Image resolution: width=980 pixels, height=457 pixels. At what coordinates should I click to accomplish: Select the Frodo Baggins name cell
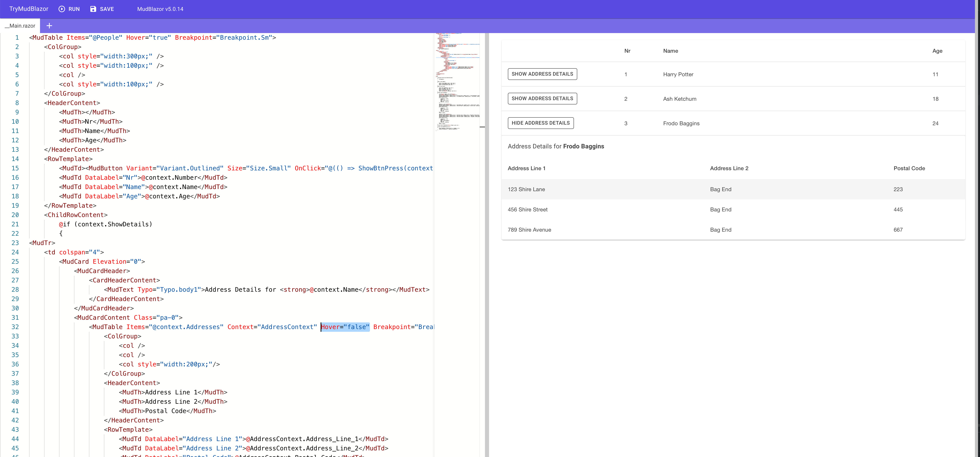point(681,123)
